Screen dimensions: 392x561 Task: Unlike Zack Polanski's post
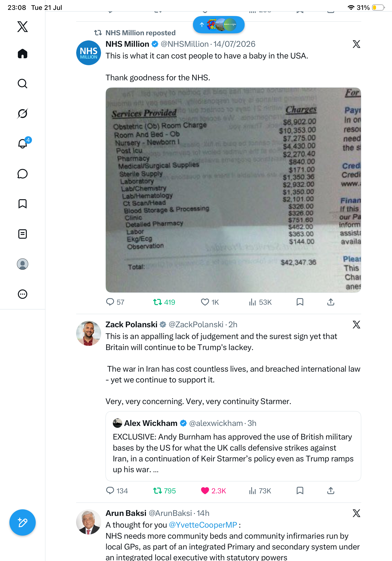[213, 491]
